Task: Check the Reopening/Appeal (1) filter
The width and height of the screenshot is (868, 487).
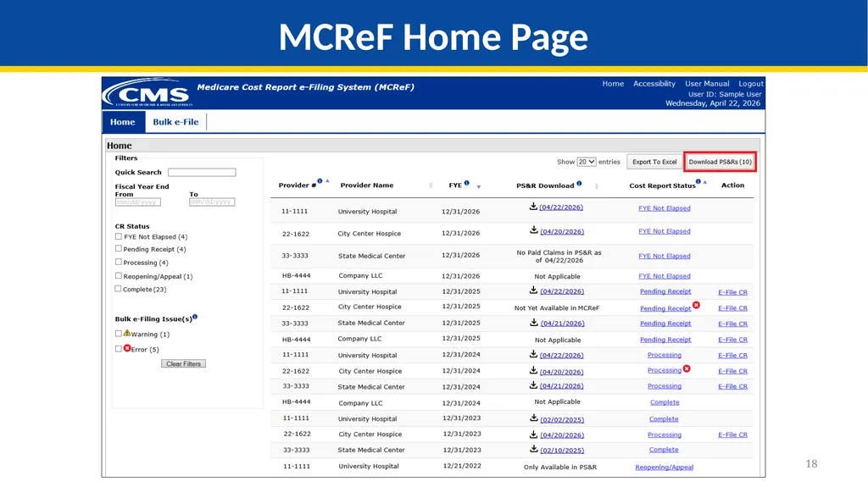Action: pyautogui.click(x=118, y=275)
